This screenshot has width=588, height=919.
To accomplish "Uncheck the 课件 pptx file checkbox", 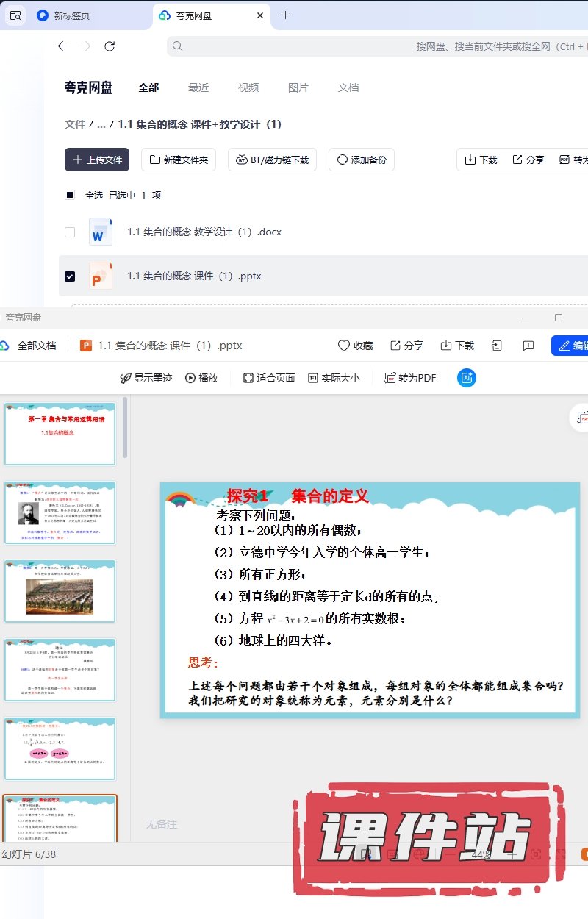I will click(x=70, y=276).
